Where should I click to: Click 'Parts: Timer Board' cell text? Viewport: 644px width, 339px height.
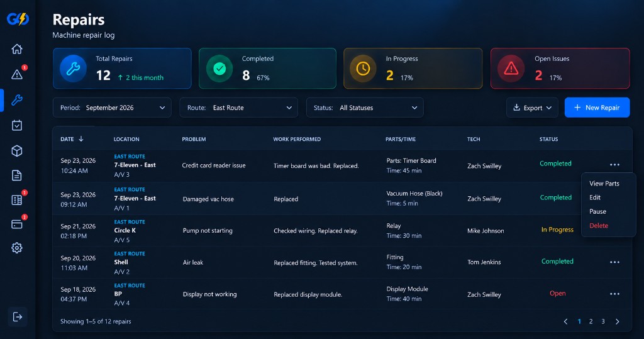click(x=411, y=160)
